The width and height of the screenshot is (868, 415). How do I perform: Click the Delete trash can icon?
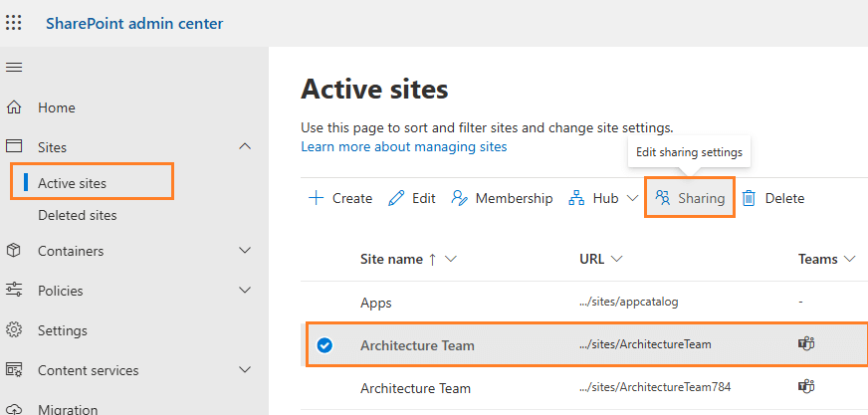coord(749,198)
